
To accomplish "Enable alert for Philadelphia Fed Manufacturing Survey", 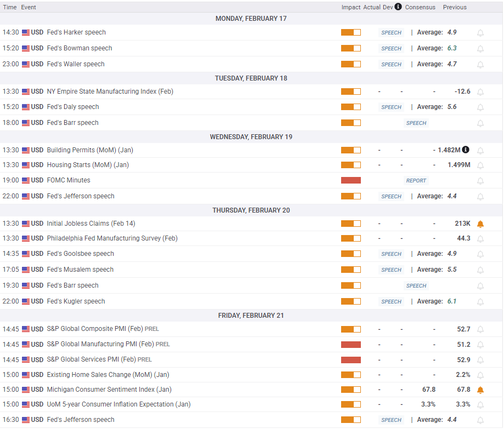I will point(480,239).
